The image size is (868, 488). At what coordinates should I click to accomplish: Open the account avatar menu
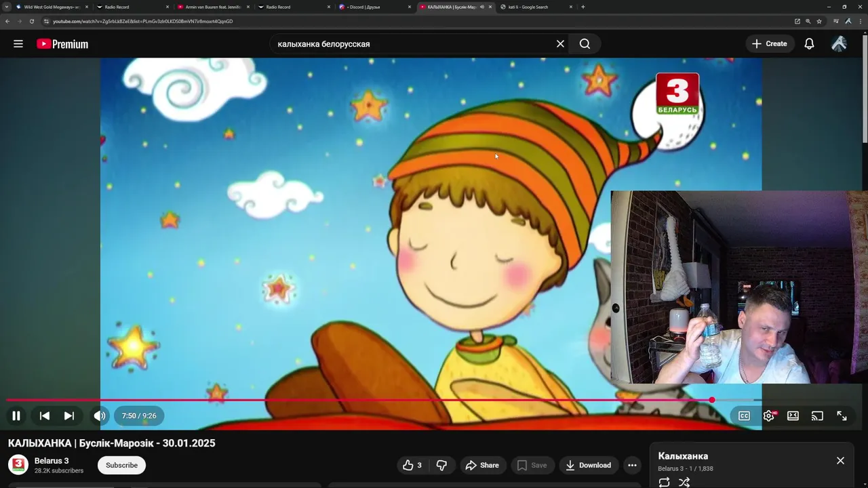click(839, 44)
